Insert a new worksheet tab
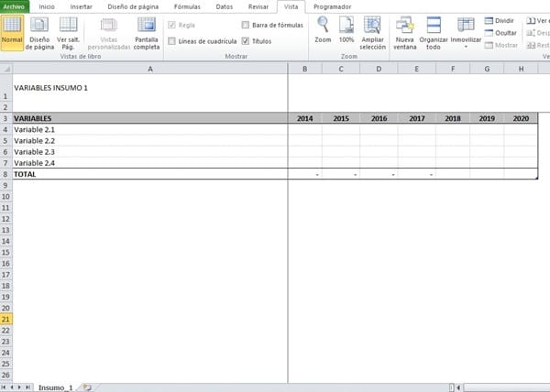 point(86,387)
